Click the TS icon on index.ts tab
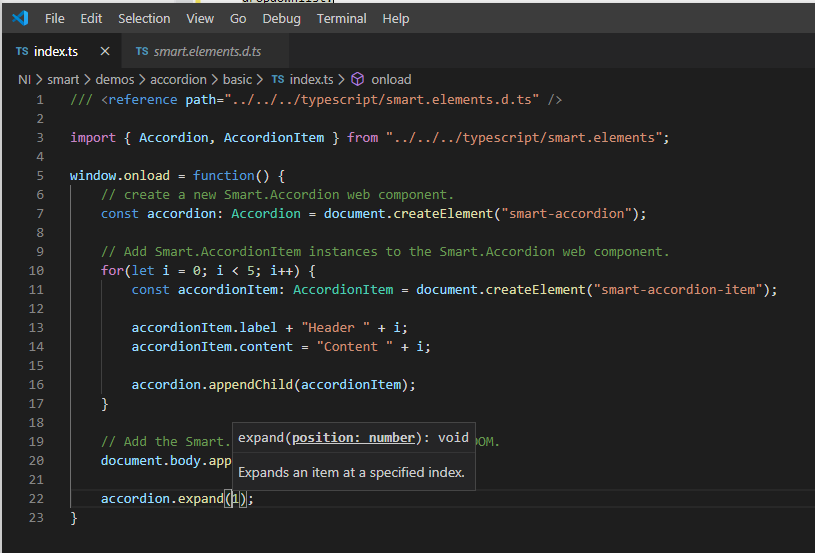The width and height of the screenshot is (815, 553). pos(22,51)
